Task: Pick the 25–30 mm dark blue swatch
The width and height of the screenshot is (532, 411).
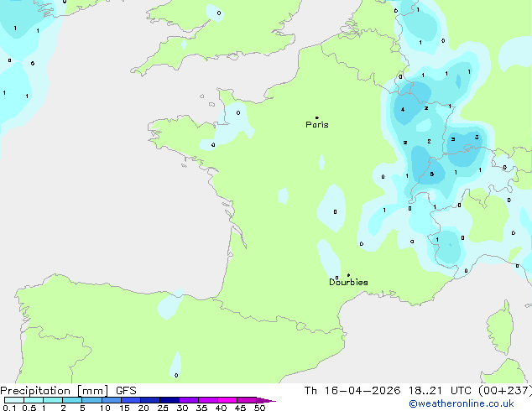Action: [169, 400]
